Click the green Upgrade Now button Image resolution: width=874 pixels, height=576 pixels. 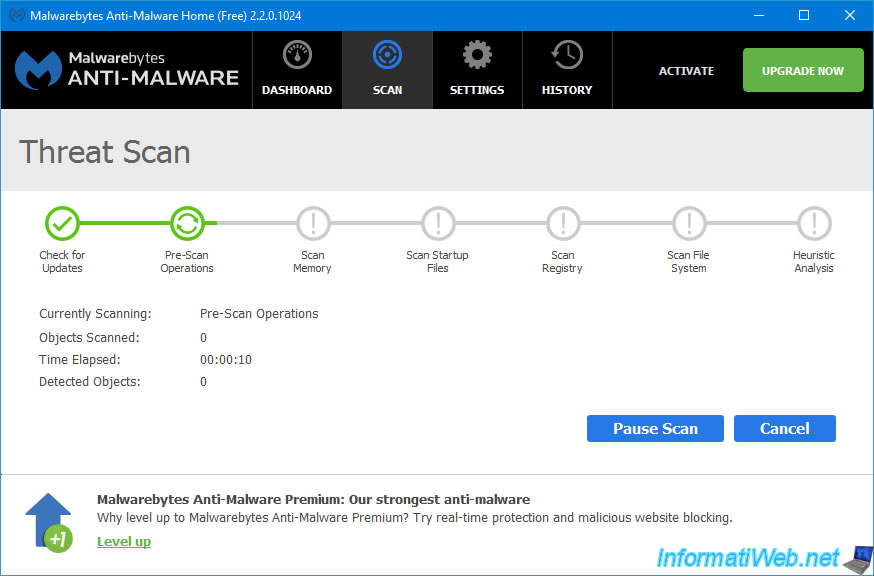[x=802, y=71]
